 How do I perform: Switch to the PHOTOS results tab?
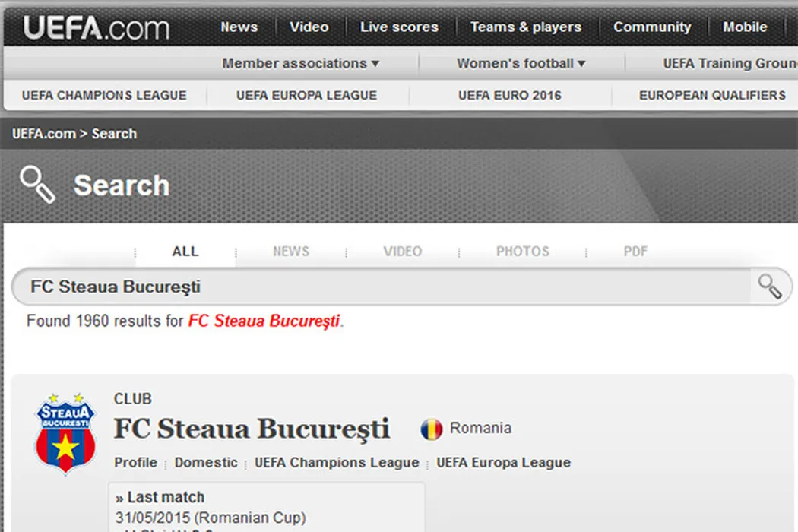click(x=522, y=252)
